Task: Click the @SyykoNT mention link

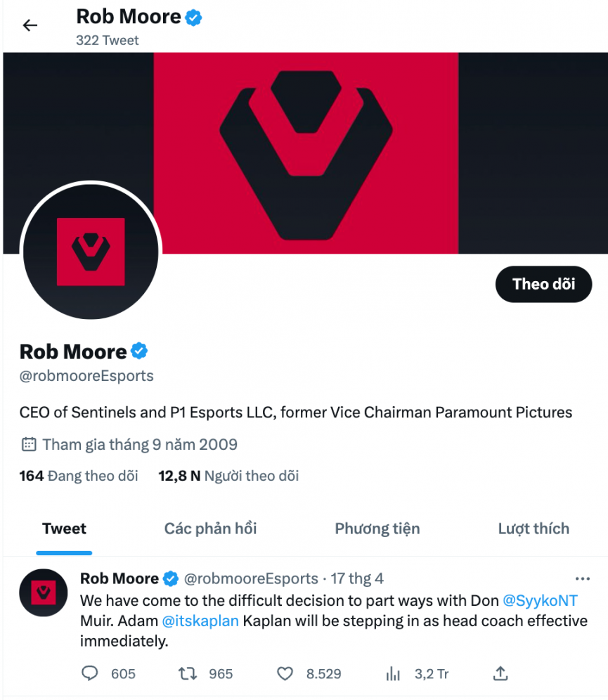Action: pyautogui.click(x=541, y=601)
